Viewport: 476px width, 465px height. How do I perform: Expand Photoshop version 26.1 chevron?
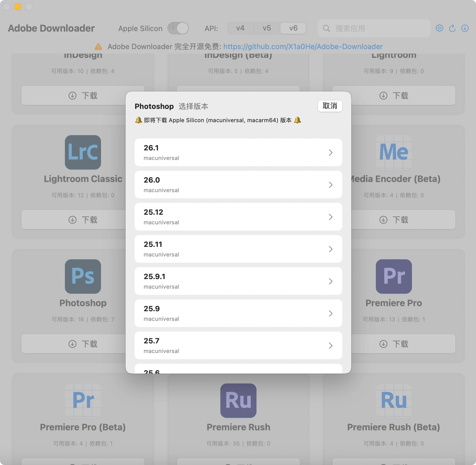tap(331, 153)
